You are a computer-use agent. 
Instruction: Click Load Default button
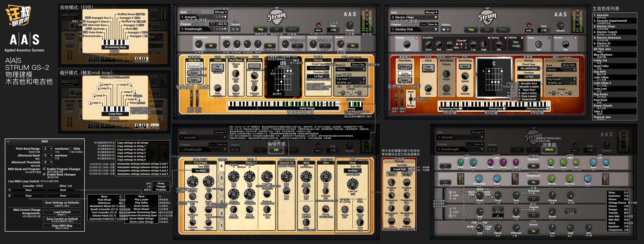click(x=62, y=212)
